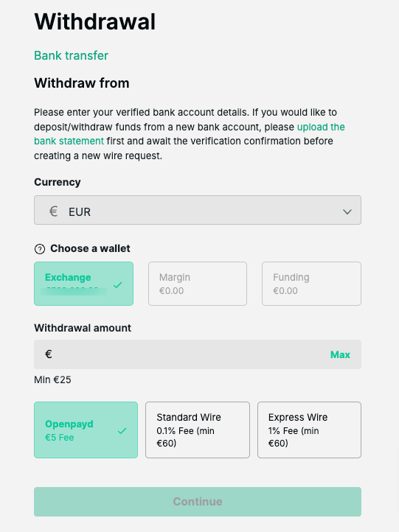Click the Continue button

(198, 502)
